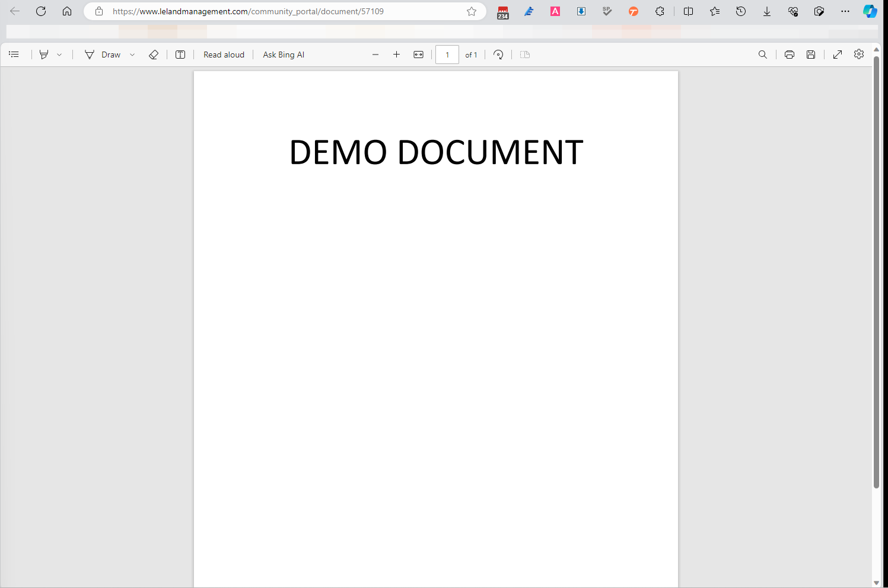Open Settings and more ellipsis menu
This screenshot has height=588, width=888.
tap(845, 11)
